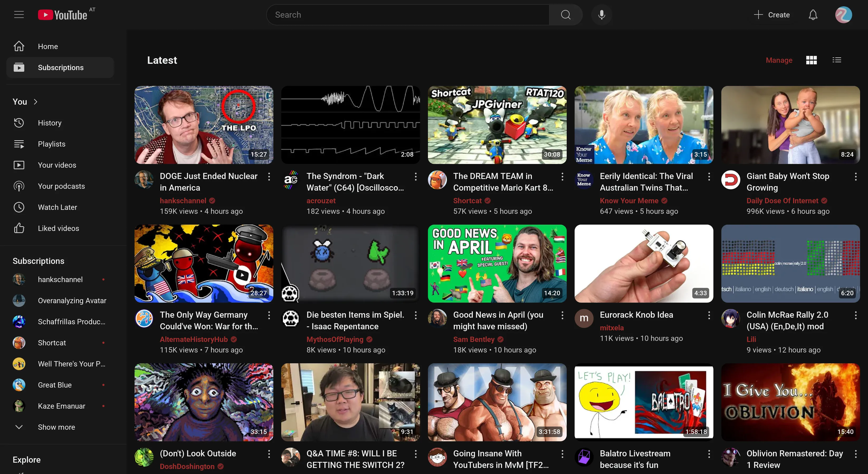Open options menu for DREAM TEAM Mario Kart video
The image size is (868, 474).
coord(562,177)
